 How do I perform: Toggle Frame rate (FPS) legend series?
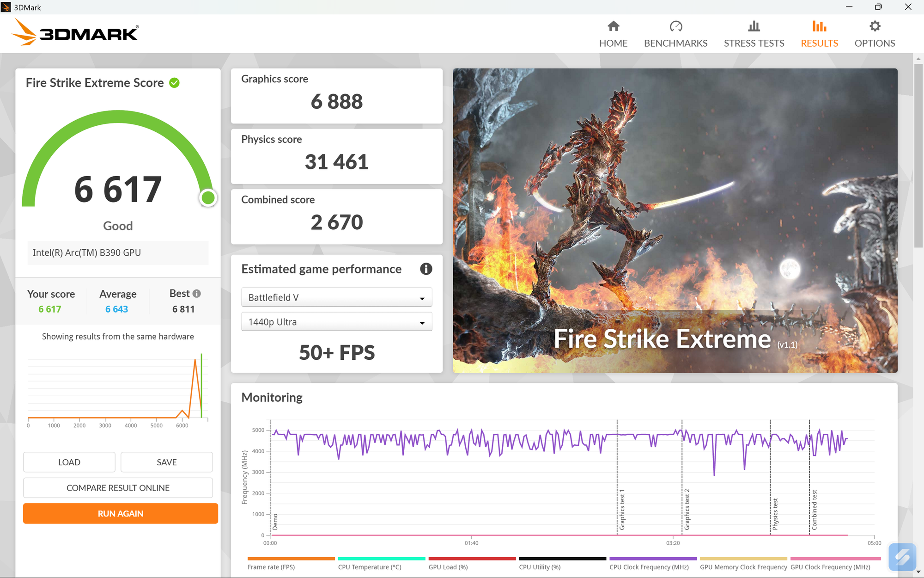pyautogui.click(x=271, y=567)
